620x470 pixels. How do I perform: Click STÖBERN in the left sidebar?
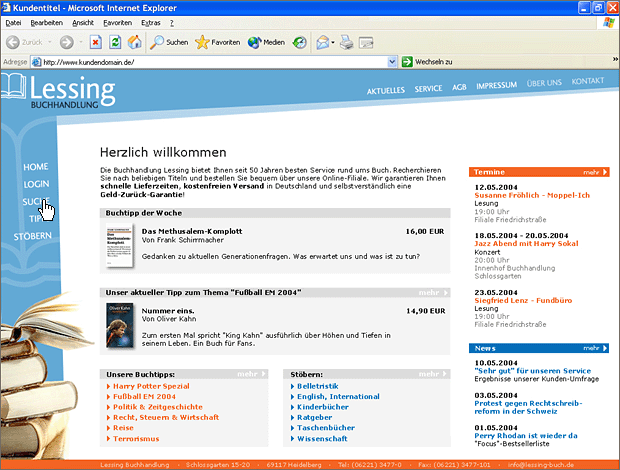tap(32, 236)
